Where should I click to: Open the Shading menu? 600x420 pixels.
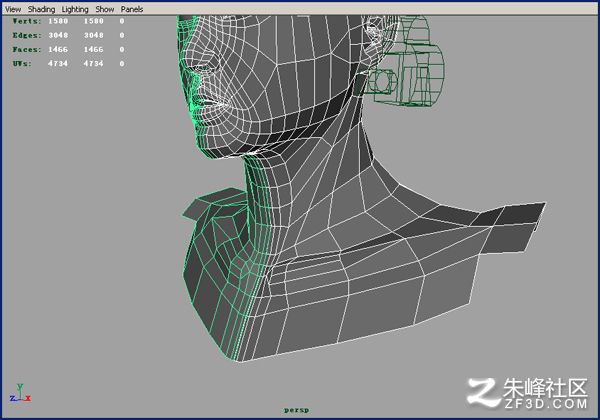click(41, 9)
